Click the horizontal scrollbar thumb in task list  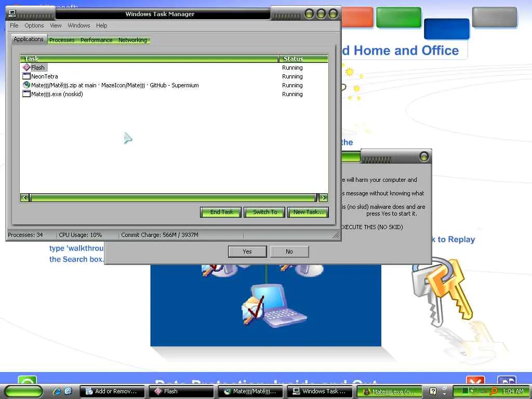pos(173,197)
